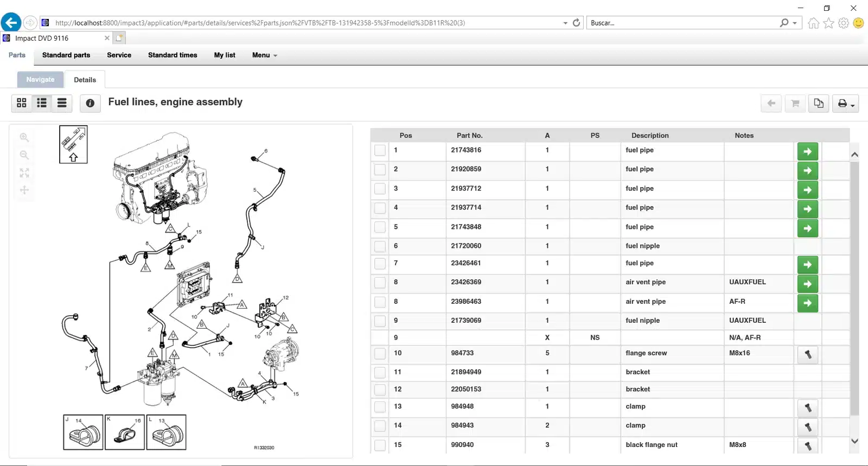Go to My list

coord(225,55)
